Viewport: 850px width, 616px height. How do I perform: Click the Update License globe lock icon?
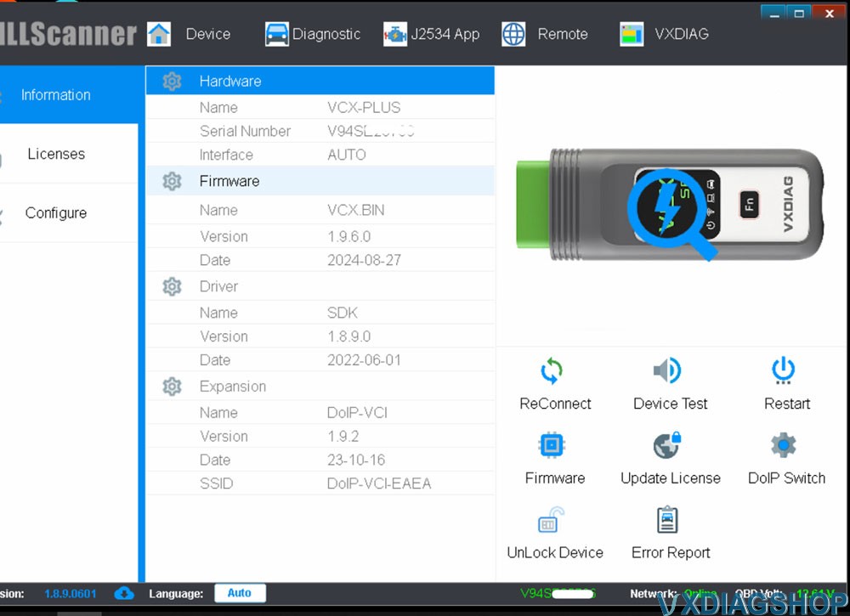(667, 445)
